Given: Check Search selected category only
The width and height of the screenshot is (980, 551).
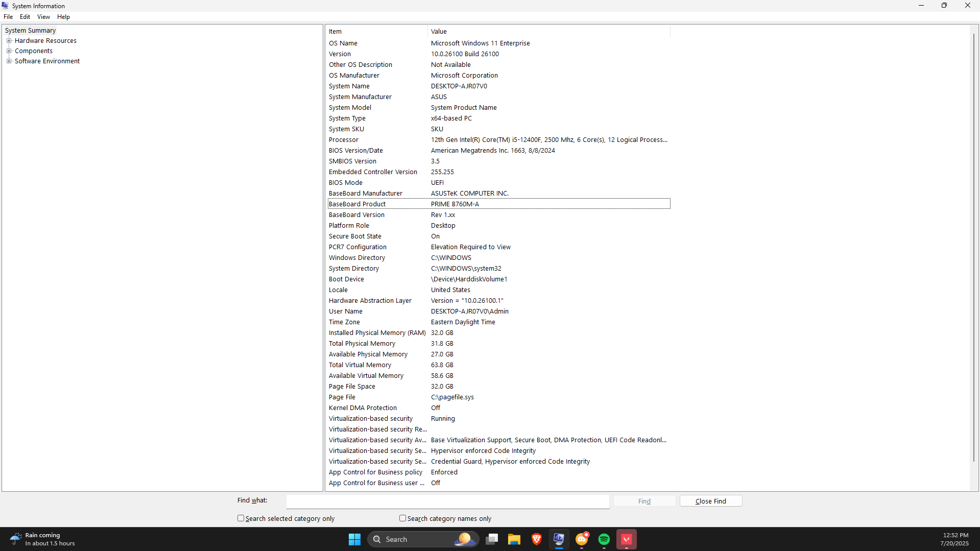Looking at the screenshot, I should tap(241, 518).
